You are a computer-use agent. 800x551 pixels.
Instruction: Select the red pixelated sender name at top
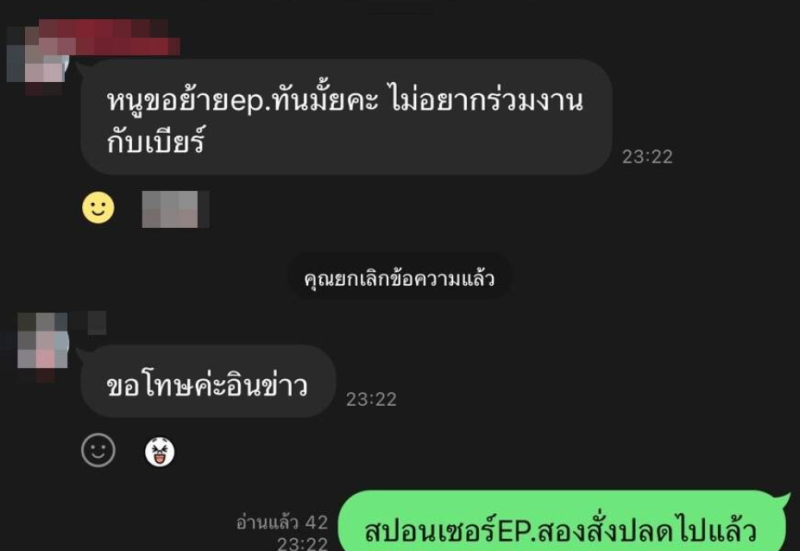click(110, 37)
